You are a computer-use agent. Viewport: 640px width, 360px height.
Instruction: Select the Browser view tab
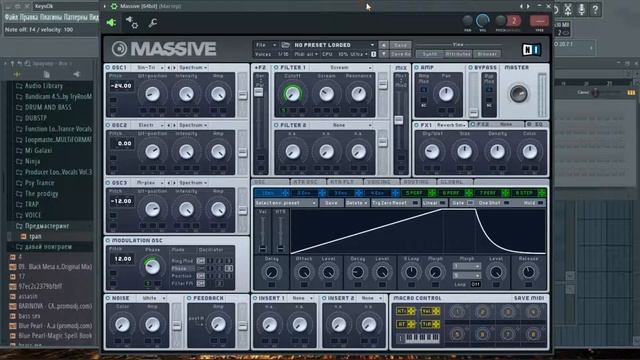point(487,54)
